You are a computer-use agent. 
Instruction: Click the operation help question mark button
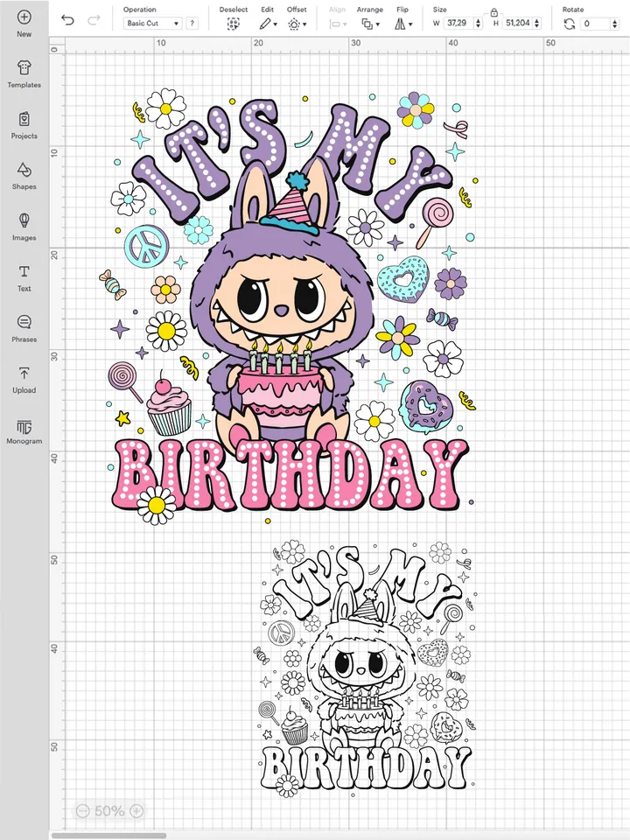click(192, 24)
